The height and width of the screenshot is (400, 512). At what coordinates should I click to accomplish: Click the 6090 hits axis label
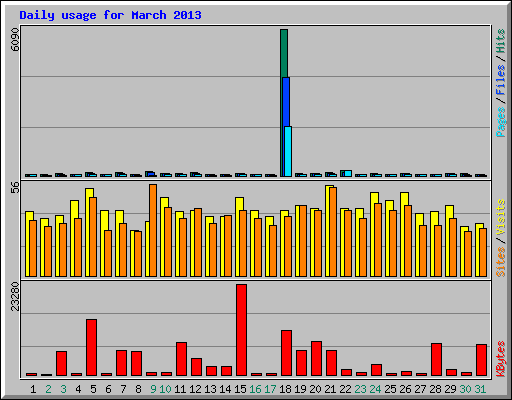(x=15, y=39)
